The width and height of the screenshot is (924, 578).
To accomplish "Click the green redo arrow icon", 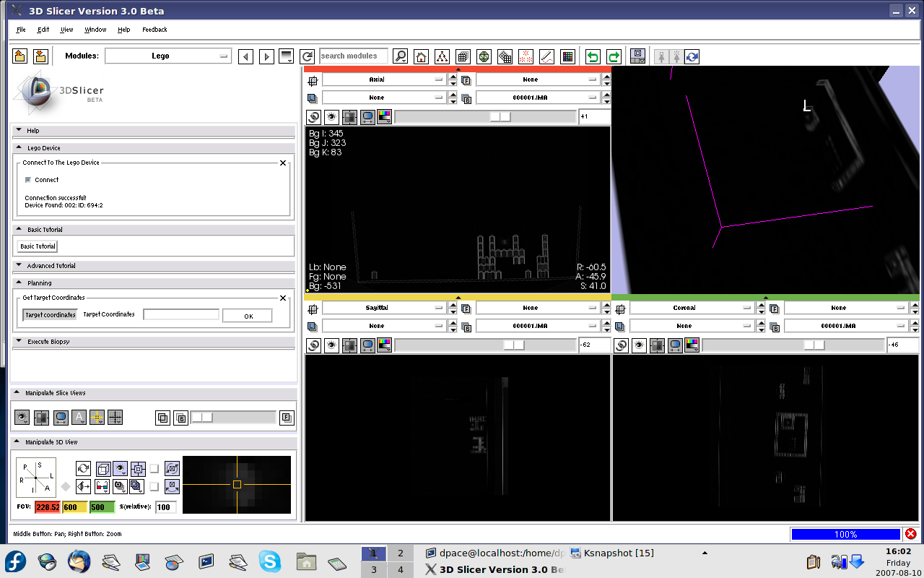I will click(x=614, y=56).
